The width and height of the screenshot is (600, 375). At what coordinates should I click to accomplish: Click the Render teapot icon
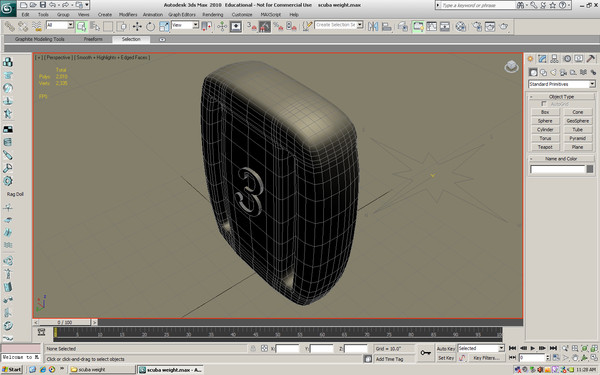tap(504, 26)
